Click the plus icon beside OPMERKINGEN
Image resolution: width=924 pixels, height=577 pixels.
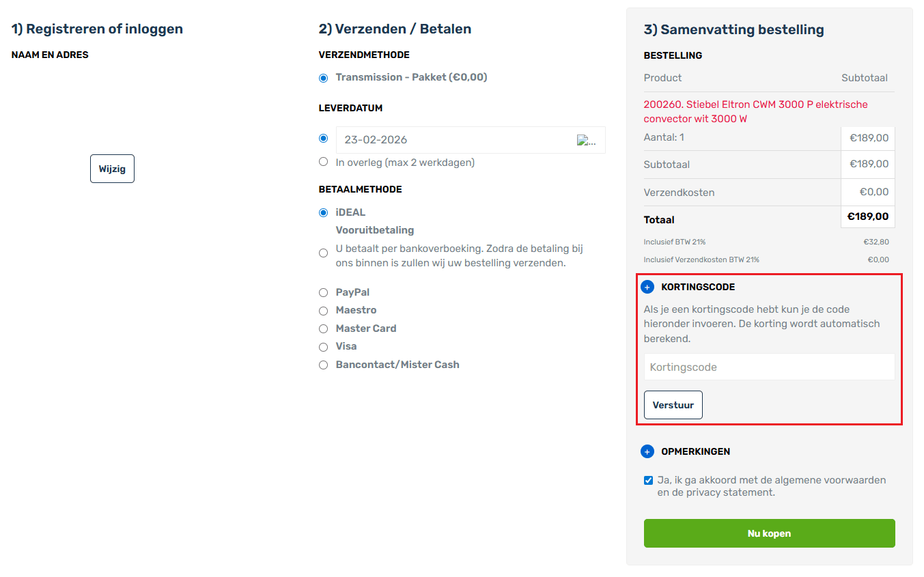coord(647,451)
